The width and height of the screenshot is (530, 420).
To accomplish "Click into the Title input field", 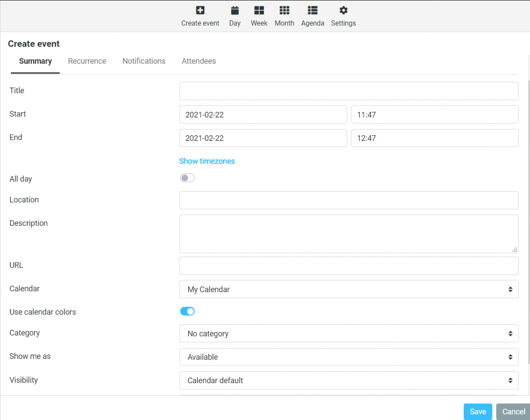I will click(349, 91).
